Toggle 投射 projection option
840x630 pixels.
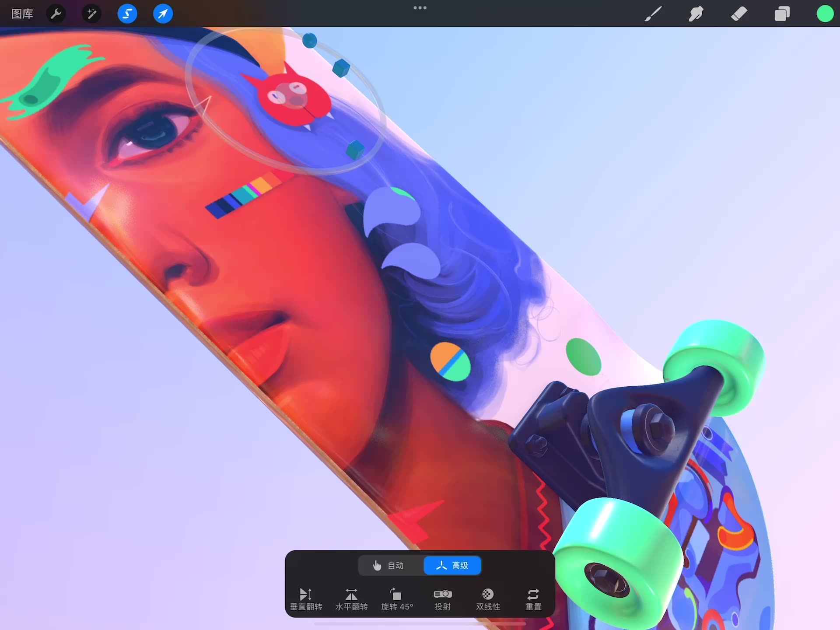[x=442, y=599]
